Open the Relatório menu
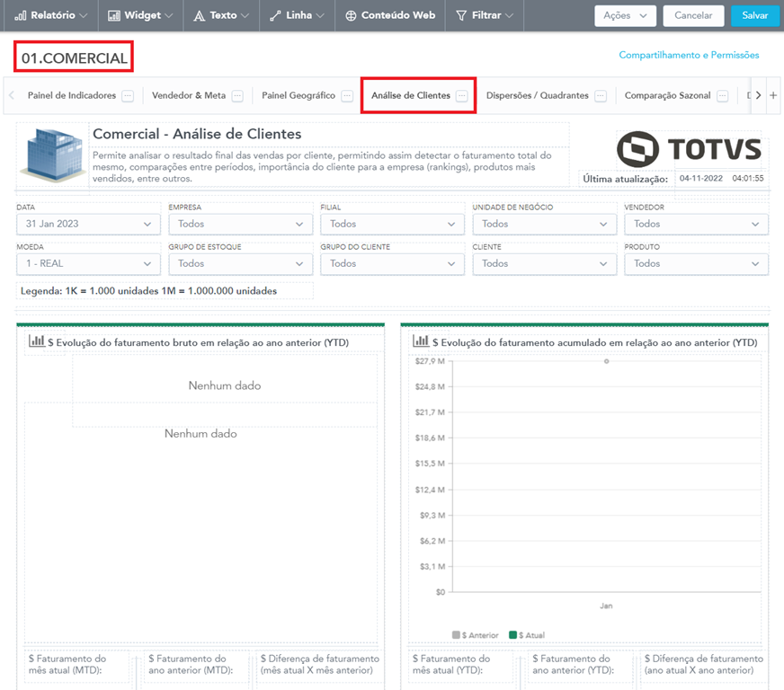The height and width of the screenshot is (690, 784). coord(51,15)
